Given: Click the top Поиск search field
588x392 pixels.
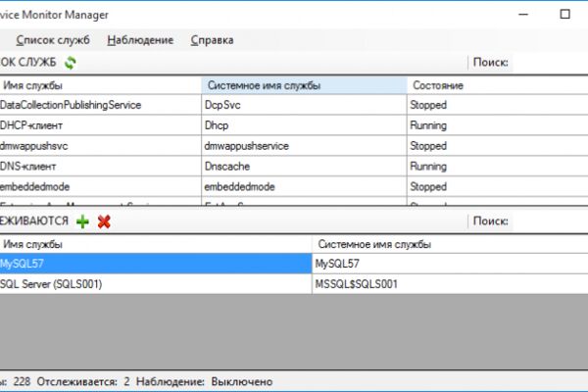Looking at the screenshot, I should [550, 63].
